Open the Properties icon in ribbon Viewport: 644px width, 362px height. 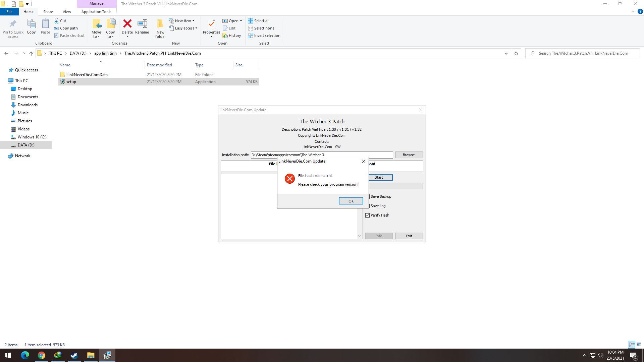[211, 24]
